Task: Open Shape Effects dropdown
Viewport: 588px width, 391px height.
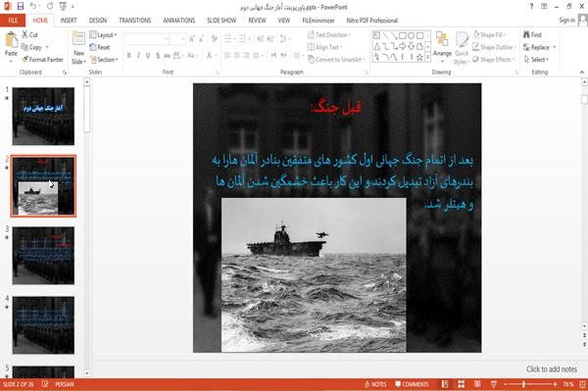Action: 494,59
